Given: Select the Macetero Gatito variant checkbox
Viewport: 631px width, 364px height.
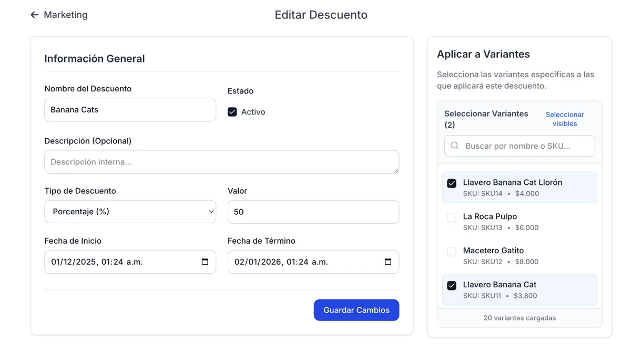Looking at the screenshot, I should [452, 252].
